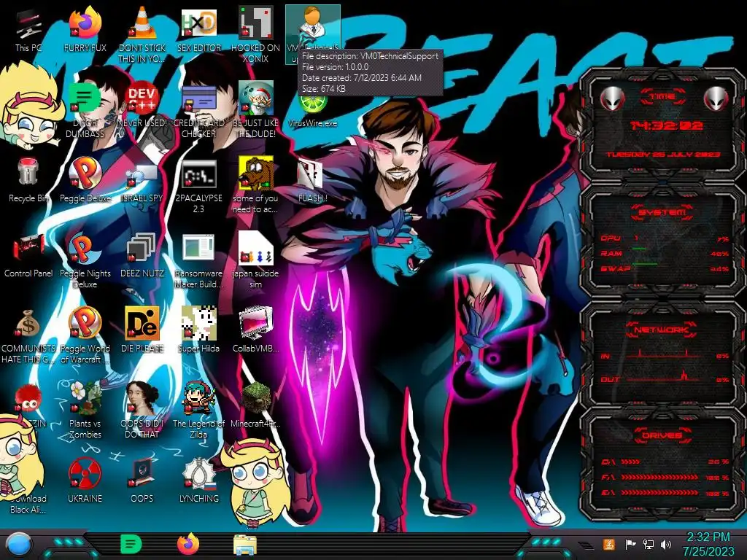The height and width of the screenshot is (560, 747).
Task: Open the CollabVMB monitor icon
Action: coord(256,330)
